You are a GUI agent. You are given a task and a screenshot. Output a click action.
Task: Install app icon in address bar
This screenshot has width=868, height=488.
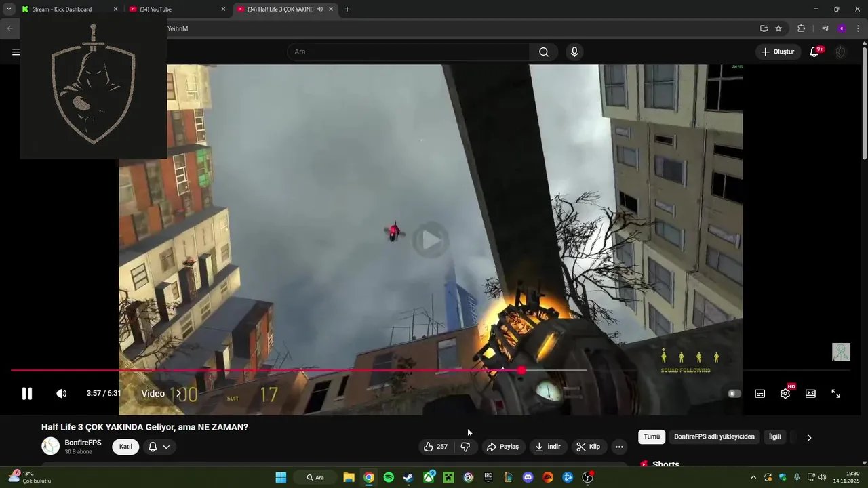764,28
